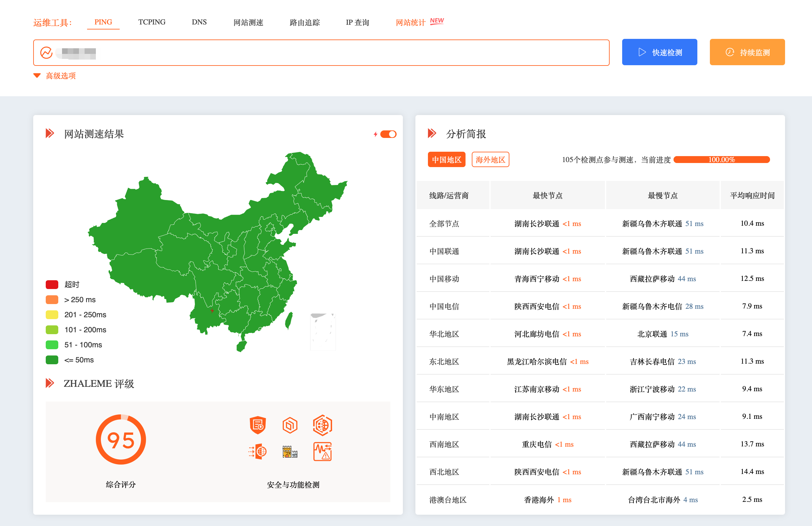This screenshot has height=526, width=812.
Task: Select the 中国地区 region filter
Action: coord(446,160)
